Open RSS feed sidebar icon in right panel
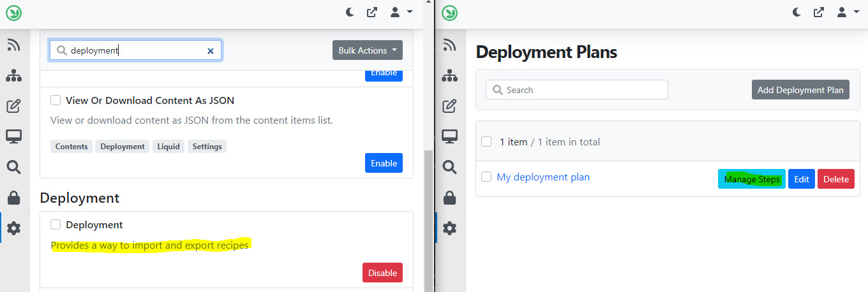868x292 pixels. coord(450,45)
